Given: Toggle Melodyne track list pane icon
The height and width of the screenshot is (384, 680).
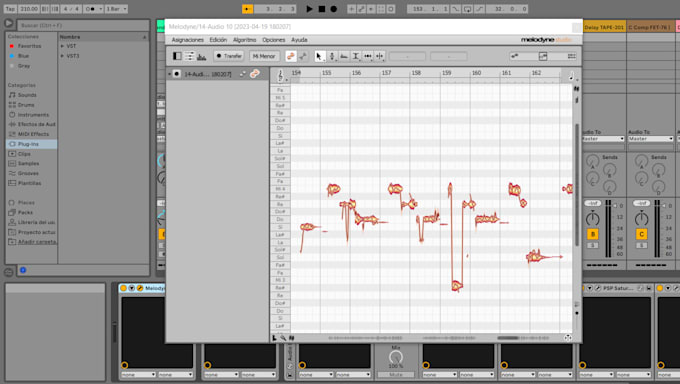Looking at the screenshot, I should [x=177, y=56].
